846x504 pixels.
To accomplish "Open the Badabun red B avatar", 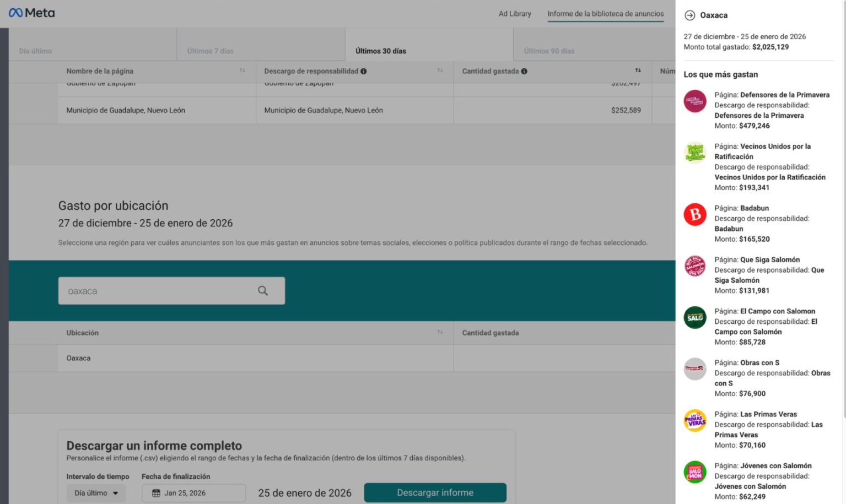I will 695,214.
